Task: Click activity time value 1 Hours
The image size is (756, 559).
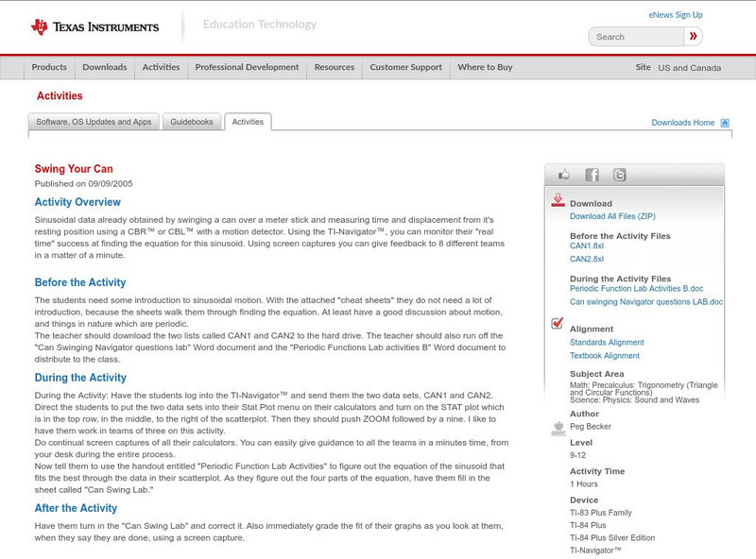Action: pyautogui.click(x=583, y=484)
